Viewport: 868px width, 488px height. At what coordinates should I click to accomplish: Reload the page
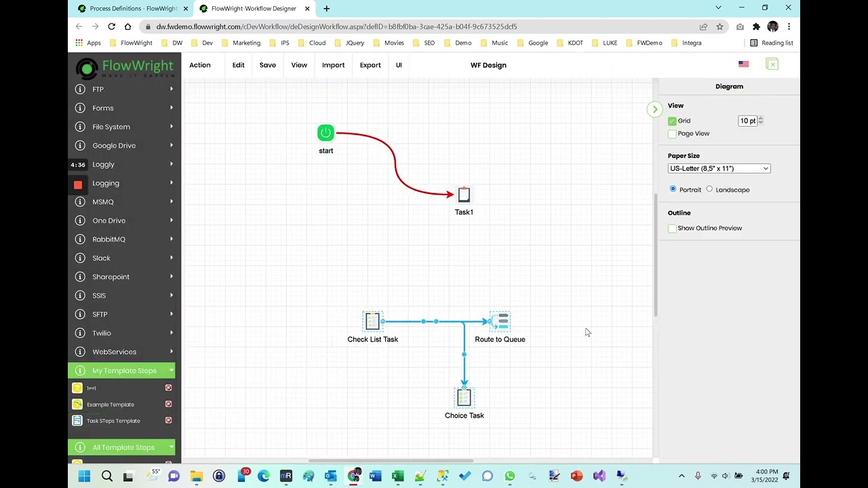(x=111, y=26)
